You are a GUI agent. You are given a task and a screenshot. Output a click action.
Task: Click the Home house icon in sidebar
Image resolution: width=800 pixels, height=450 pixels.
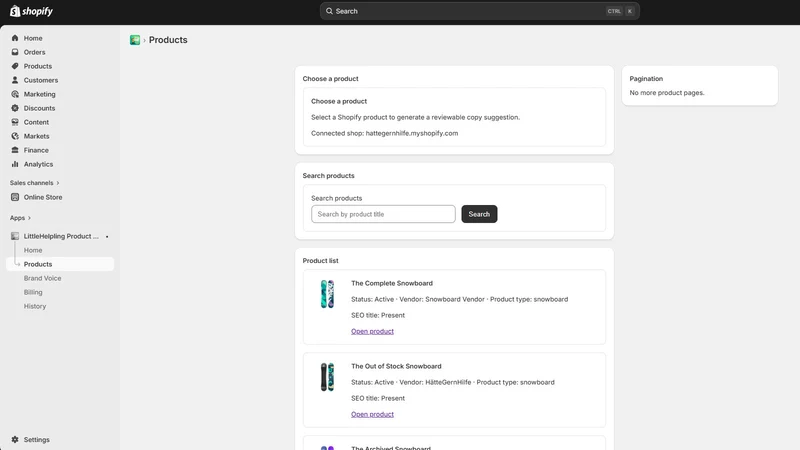[x=15, y=38]
